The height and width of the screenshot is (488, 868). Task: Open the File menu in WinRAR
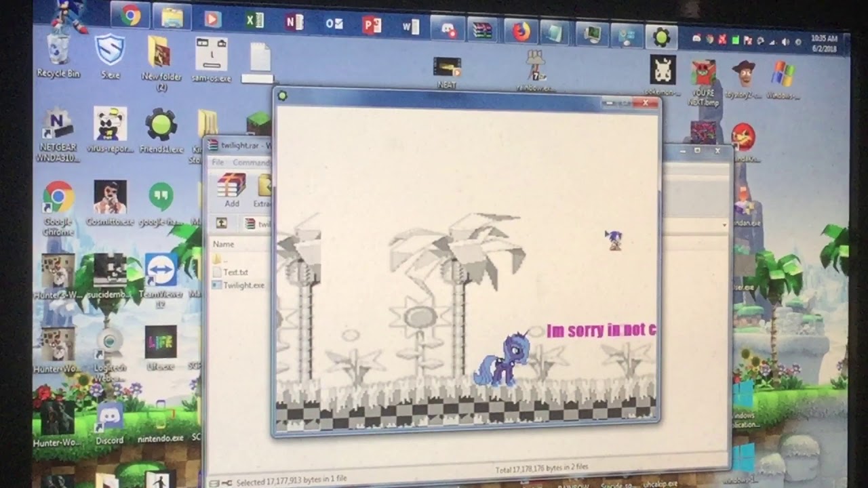point(218,163)
